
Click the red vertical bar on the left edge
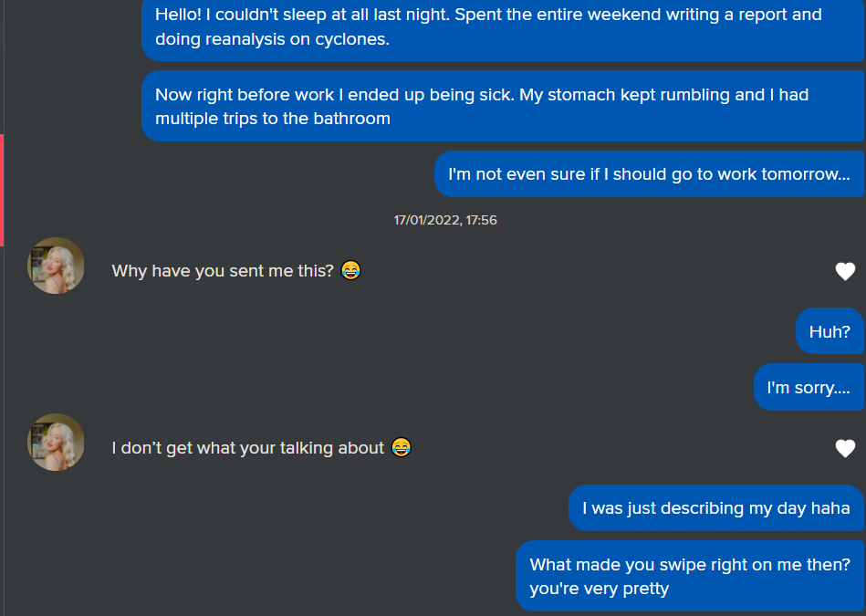coord(2,190)
